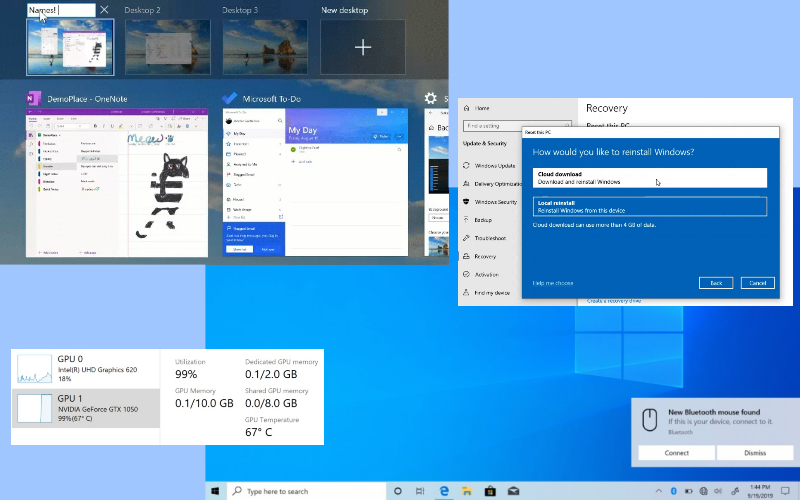Screen dimensions: 800x500
Task: Connect the new Bluetooth mouse
Action: pos(677,453)
